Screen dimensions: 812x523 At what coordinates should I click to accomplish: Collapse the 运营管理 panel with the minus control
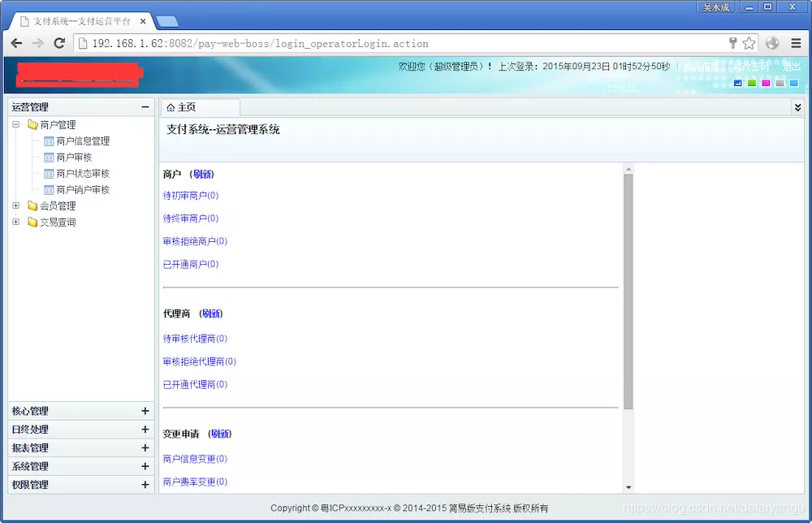[x=145, y=106]
